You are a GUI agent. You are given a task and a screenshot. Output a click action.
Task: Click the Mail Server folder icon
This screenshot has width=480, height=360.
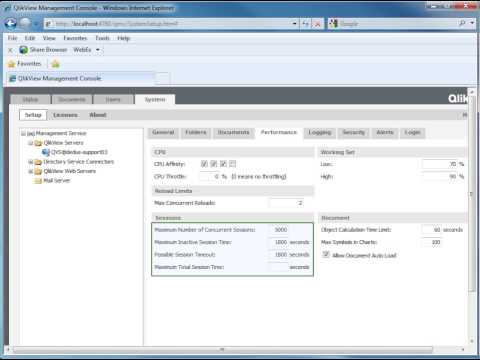[x=38, y=181]
